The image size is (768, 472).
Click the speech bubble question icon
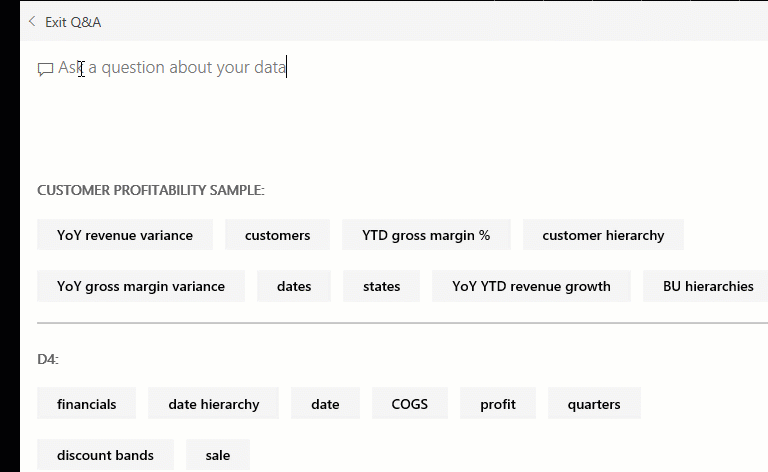[x=45, y=69]
